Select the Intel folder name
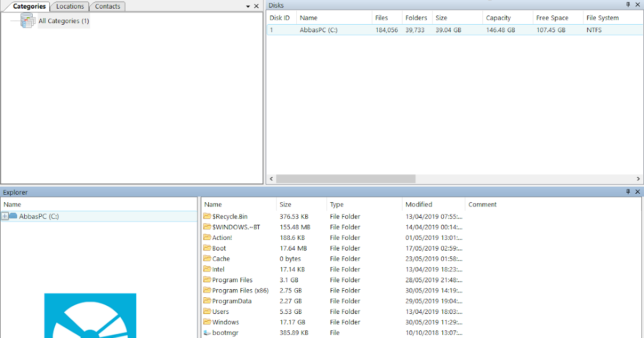 (x=218, y=269)
